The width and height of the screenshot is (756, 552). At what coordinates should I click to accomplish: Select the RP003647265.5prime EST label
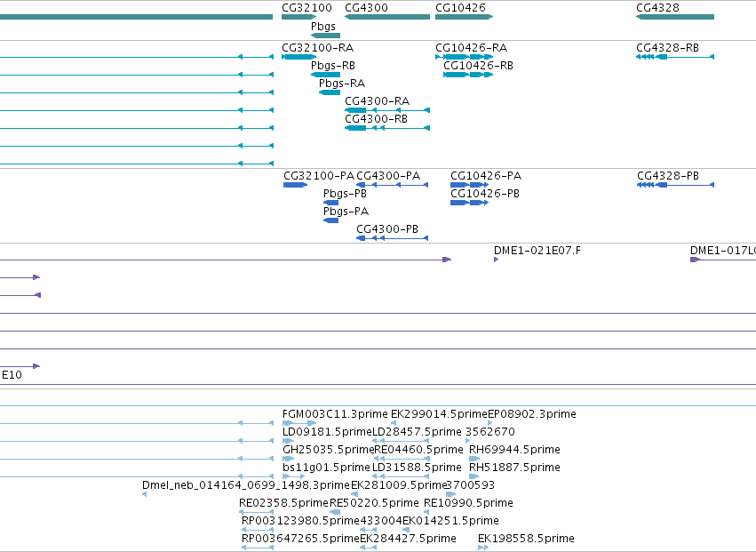tap(301, 539)
